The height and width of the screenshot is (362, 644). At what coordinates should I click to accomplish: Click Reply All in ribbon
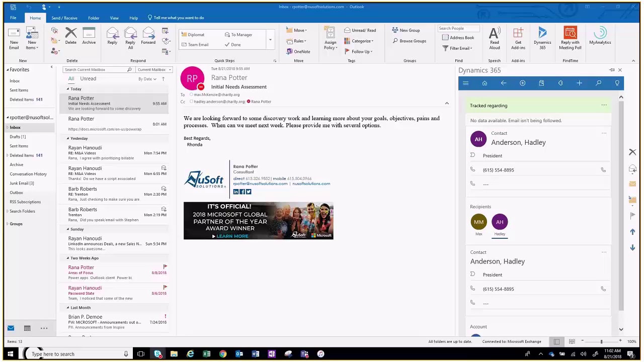(x=130, y=39)
